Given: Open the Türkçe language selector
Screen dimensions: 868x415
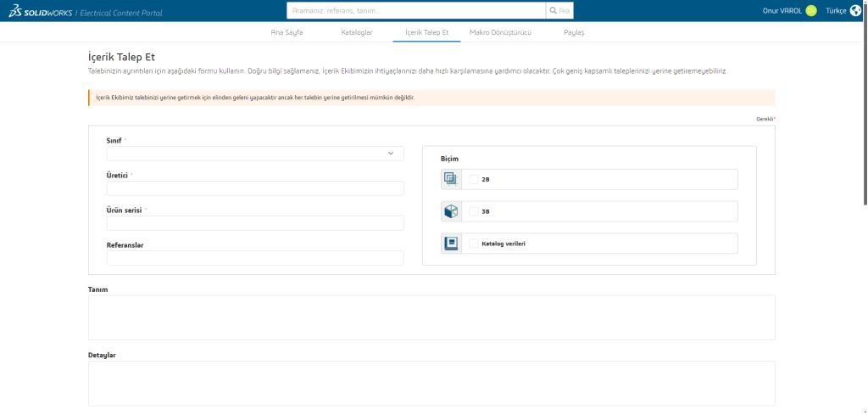Looking at the screenshot, I should [x=836, y=11].
